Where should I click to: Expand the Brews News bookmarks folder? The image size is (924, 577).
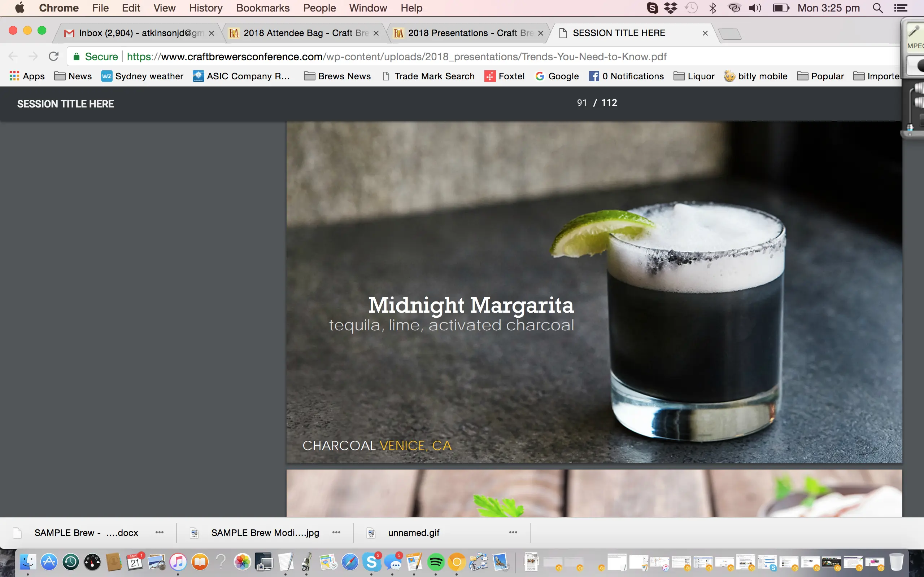[337, 76]
